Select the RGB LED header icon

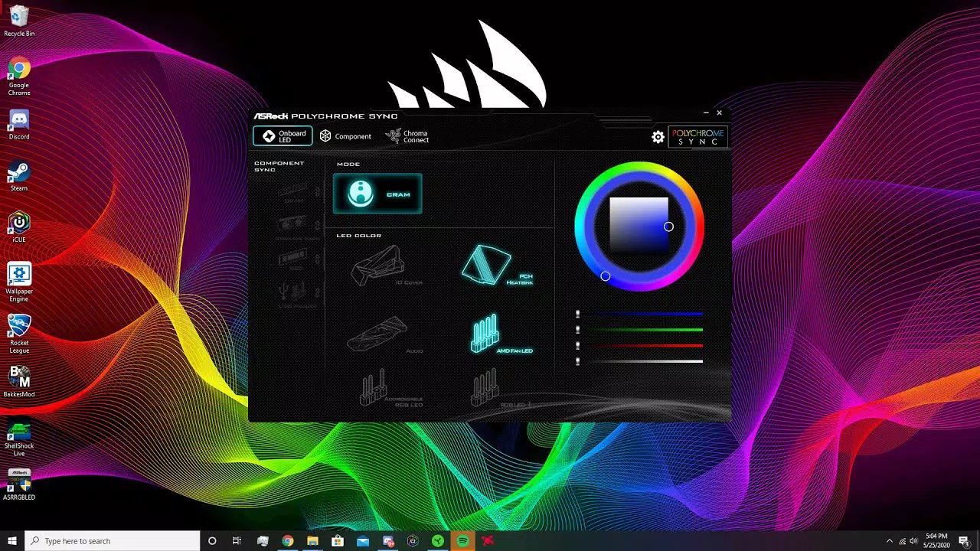[485, 386]
